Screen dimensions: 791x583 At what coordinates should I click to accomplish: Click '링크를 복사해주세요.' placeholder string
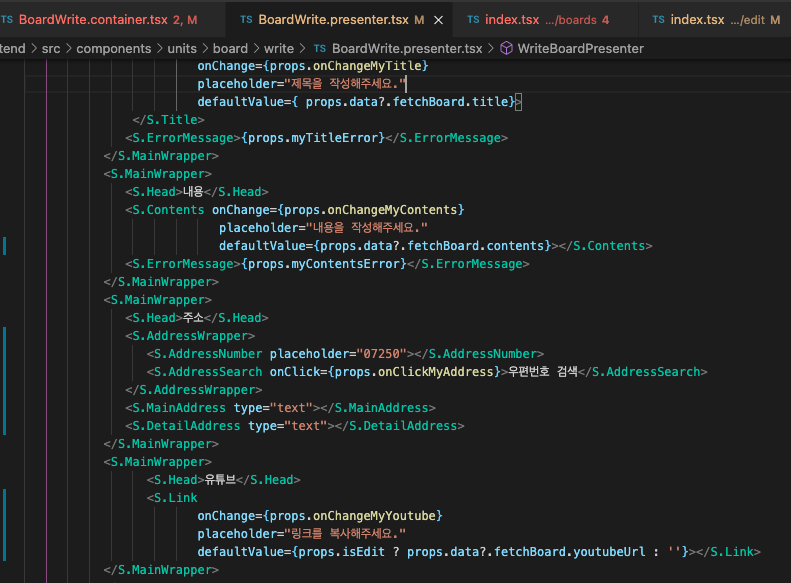pos(346,534)
